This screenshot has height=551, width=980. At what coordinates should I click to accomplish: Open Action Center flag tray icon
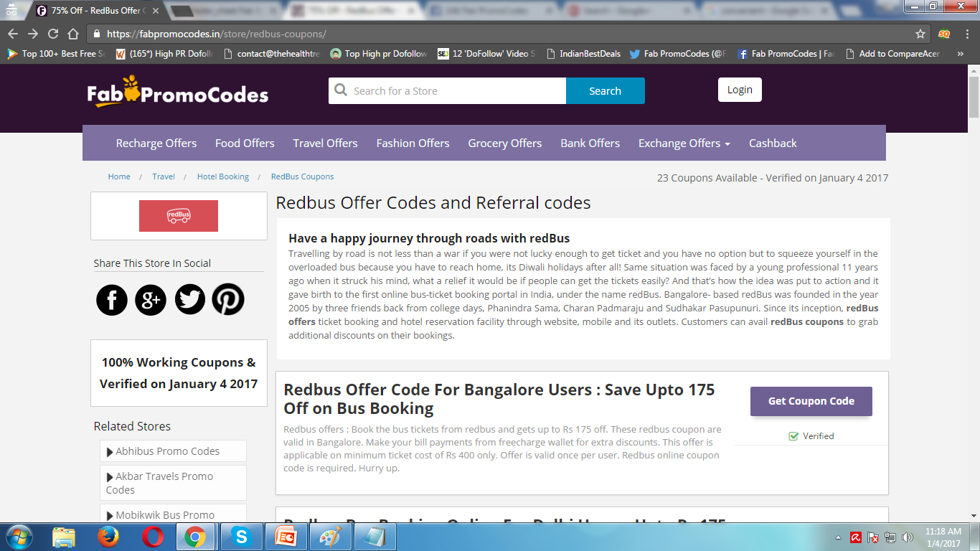coord(873,537)
